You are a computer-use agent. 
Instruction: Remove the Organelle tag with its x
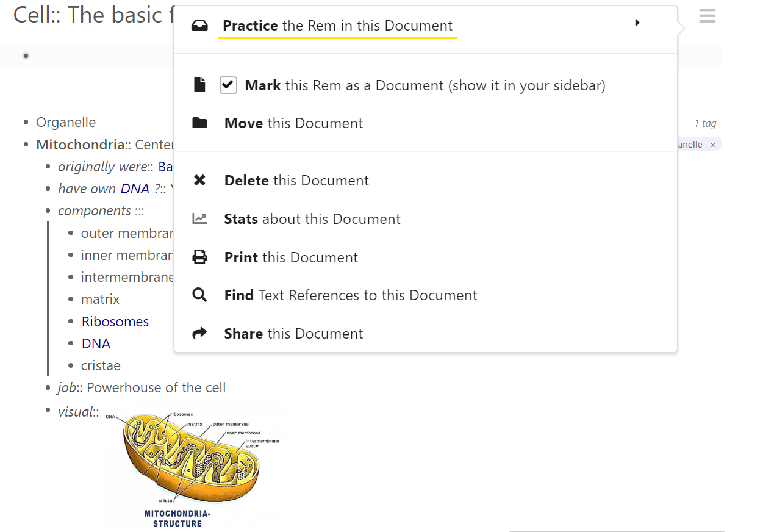click(x=713, y=145)
